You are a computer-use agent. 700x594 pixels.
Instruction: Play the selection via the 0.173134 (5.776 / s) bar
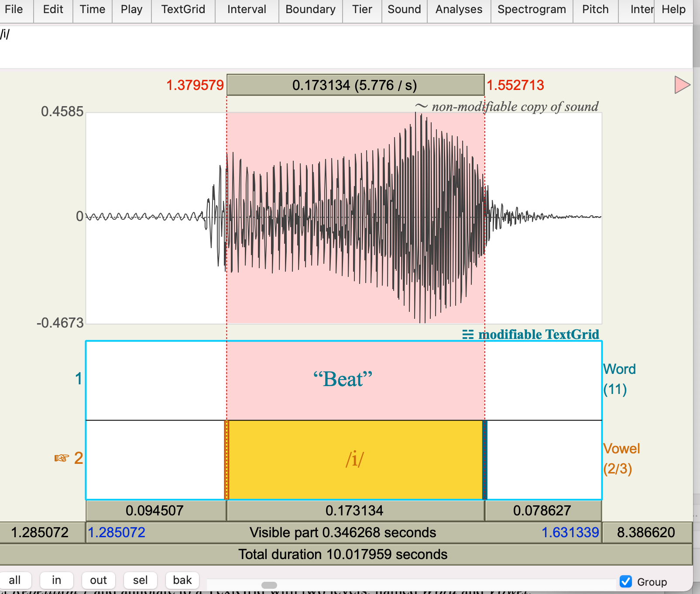(x=355, y=85)
